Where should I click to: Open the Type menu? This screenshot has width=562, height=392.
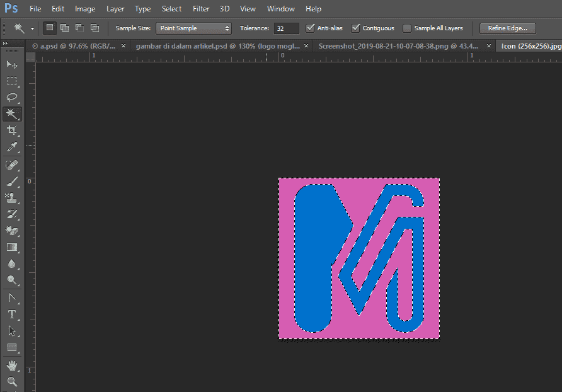142,9
